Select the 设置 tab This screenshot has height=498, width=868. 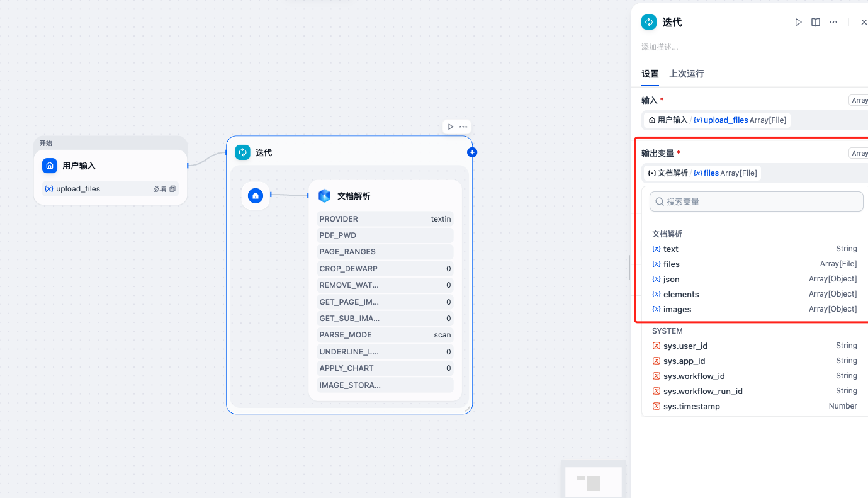click(650, 74)
